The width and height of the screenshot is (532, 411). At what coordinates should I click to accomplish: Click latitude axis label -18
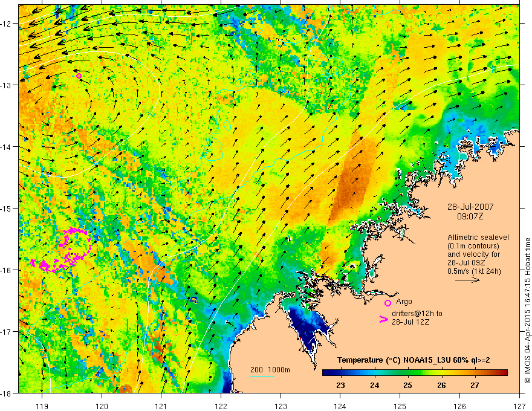pos(7,393)
